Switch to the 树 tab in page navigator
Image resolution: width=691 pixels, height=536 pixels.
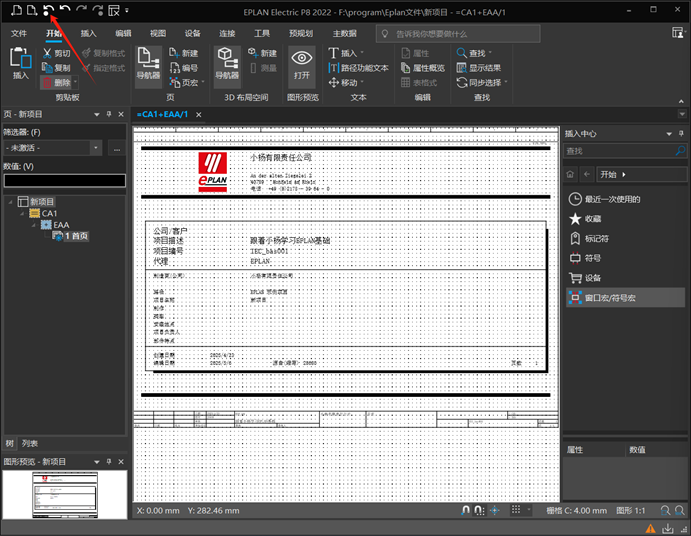[x=10, y=443]
